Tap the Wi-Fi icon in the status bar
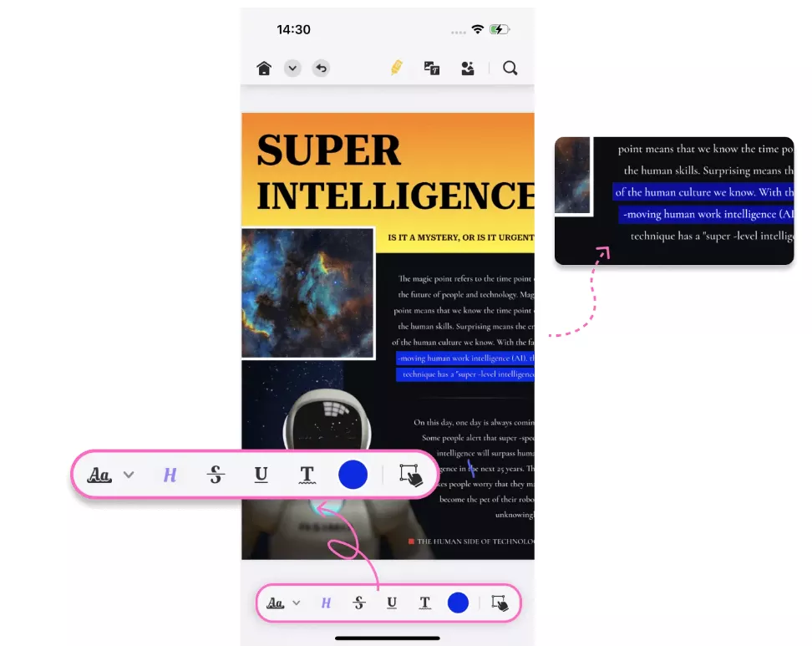The image size is (812, 646). coord(478,28)
